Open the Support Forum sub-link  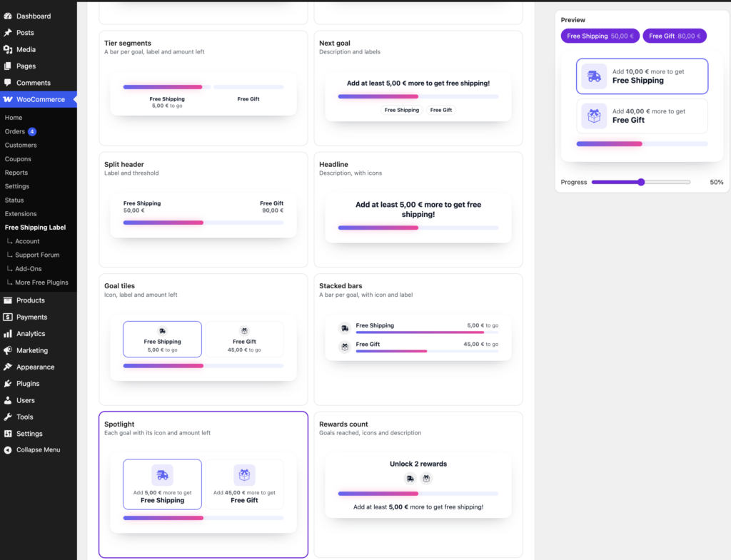point(37,255)
